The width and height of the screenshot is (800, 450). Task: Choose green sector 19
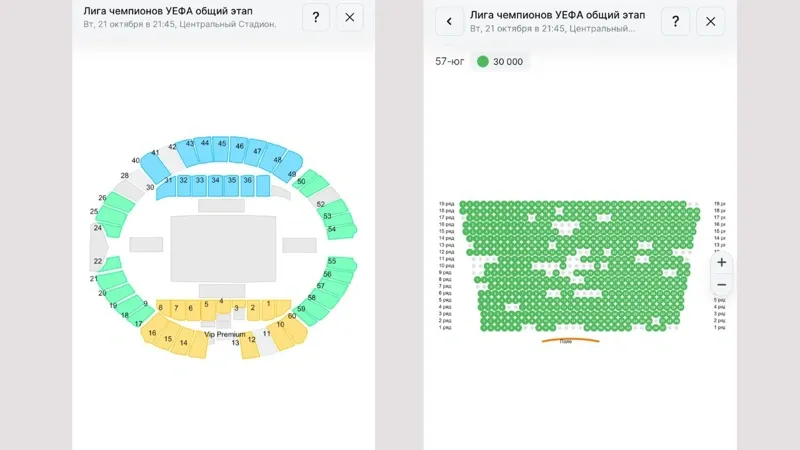pyautogui.click(x=113, y=306)
